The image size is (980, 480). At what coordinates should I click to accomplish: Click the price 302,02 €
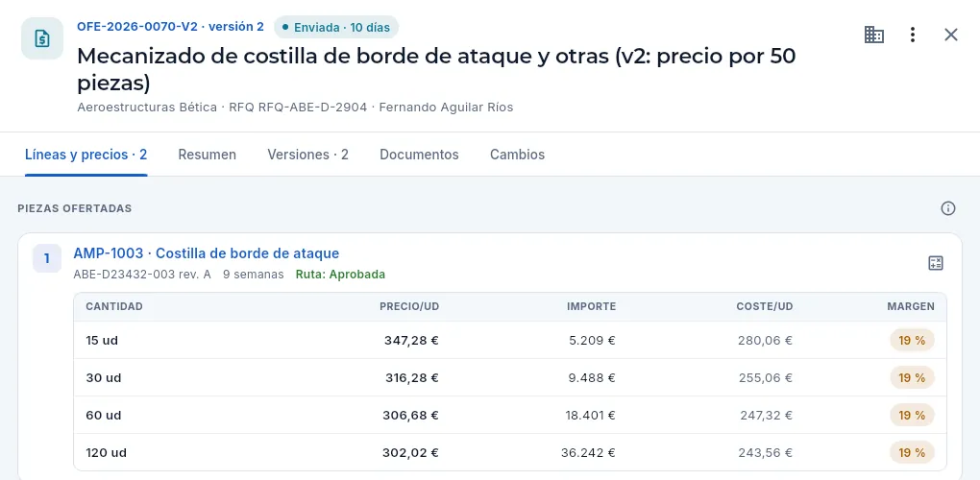pyautogui.click(x=410, y=453)
